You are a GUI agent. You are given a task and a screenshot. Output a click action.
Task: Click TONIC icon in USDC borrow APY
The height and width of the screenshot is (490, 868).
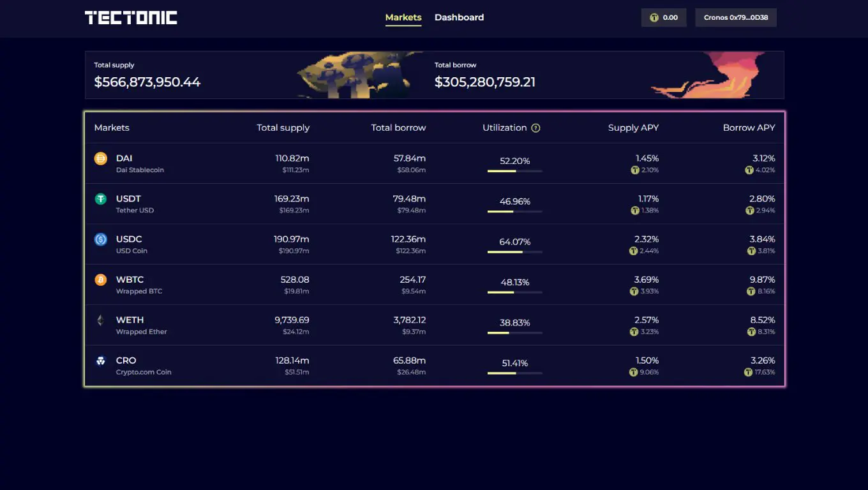(751, 251)
